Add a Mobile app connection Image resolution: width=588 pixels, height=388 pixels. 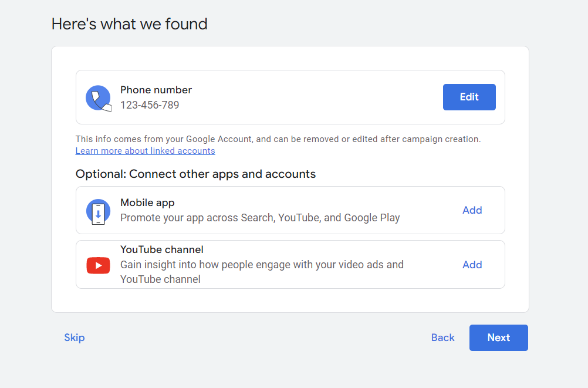[x=472, y=210]
